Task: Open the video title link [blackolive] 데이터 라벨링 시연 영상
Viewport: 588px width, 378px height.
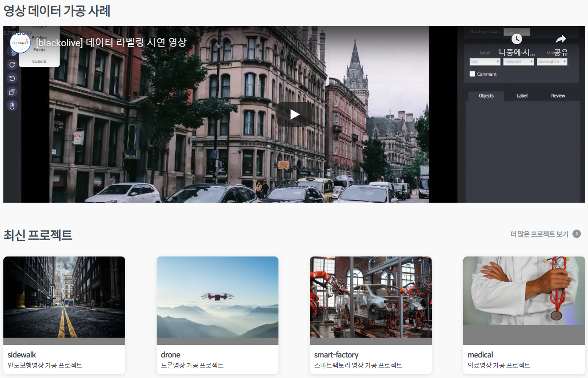Action: click(111, 42)
